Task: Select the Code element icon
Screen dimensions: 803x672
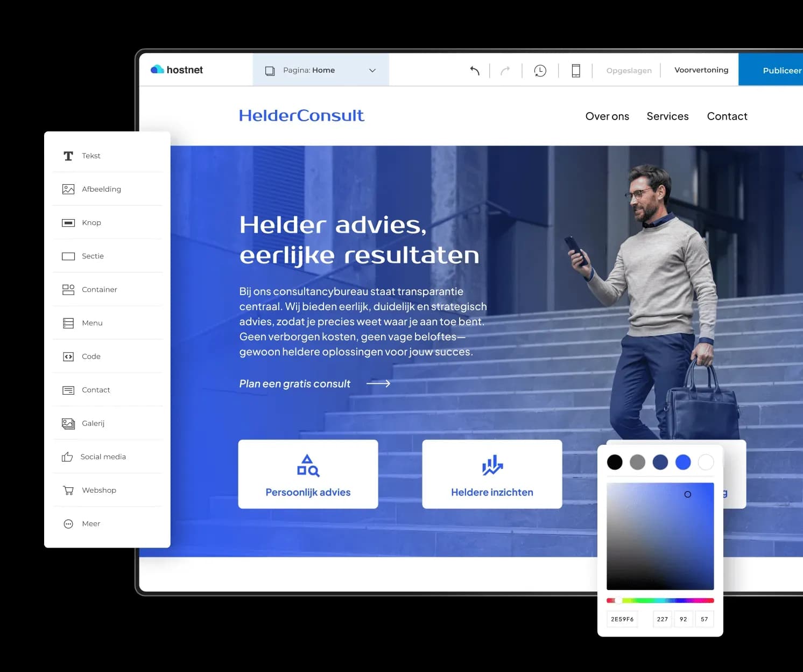Action: click(x=68, y=356)
